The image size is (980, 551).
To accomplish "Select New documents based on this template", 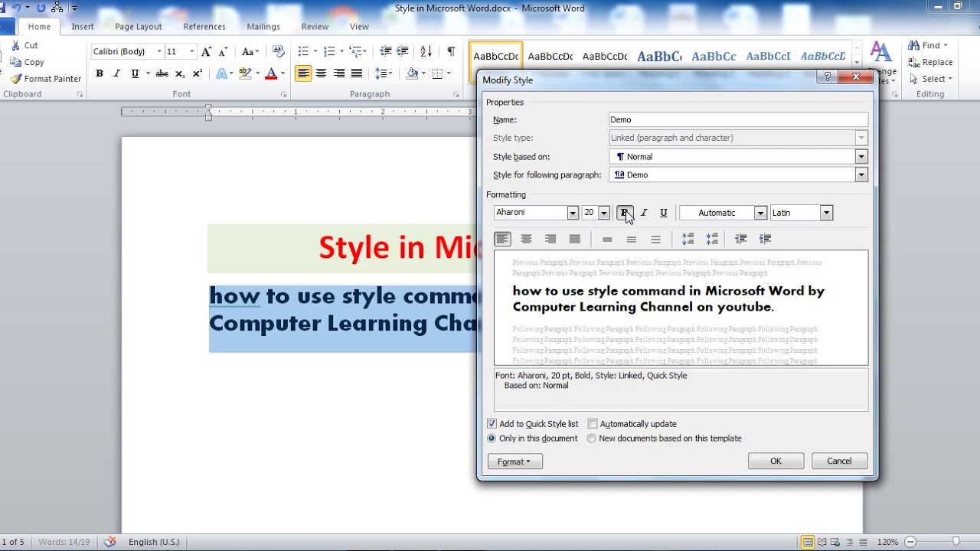I will pos(591,439).
